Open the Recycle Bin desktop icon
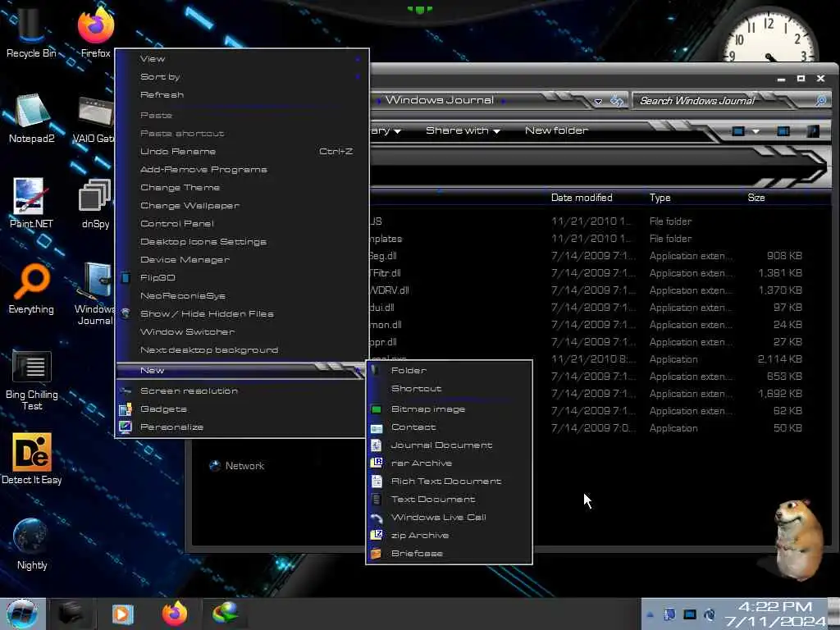The width and height of the screenshot is (840, 630). tap(30, 32)
